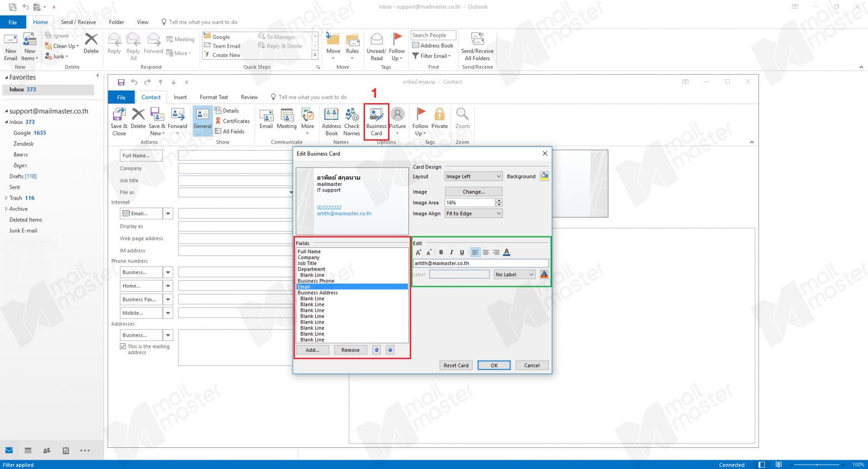This screenshot has width=868, height=469.
Task: Switch to Review tab in contact window
Action: pyautogui.click(x=249, y=97)
